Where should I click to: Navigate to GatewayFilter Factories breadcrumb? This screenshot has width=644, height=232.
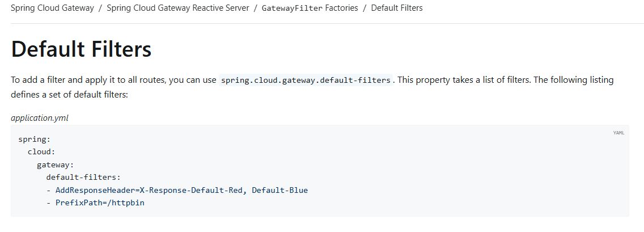310,8
